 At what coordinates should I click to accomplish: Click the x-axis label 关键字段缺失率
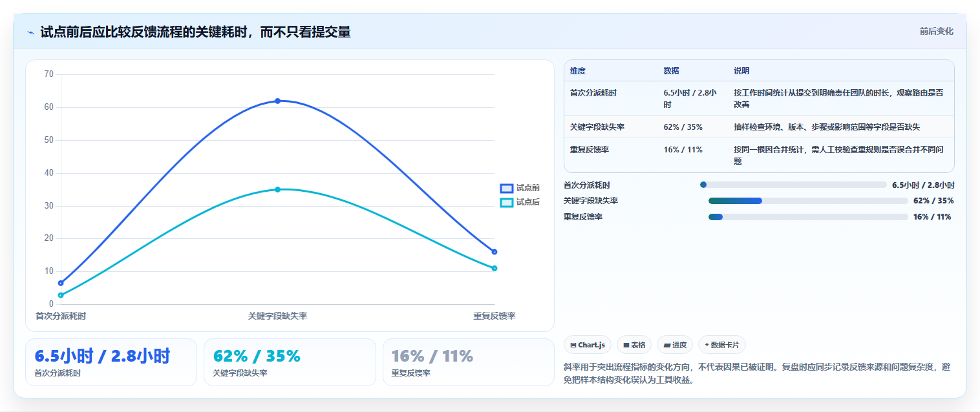tap(277, 316)
